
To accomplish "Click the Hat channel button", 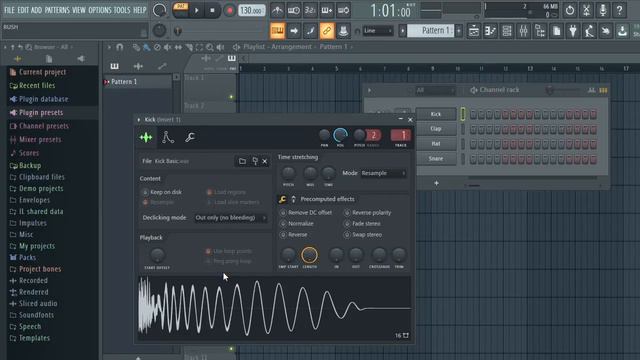I will pos(436,144).
